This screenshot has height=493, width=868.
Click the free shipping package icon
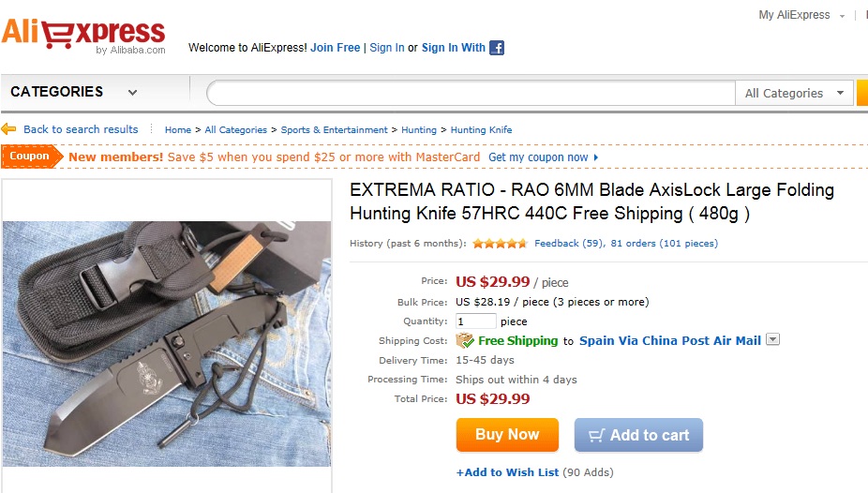click(465, 340)
